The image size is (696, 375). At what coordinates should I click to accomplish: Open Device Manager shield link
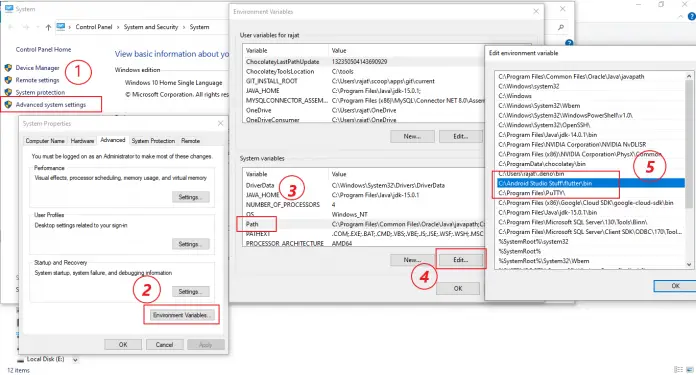click(x=37, y=68)
